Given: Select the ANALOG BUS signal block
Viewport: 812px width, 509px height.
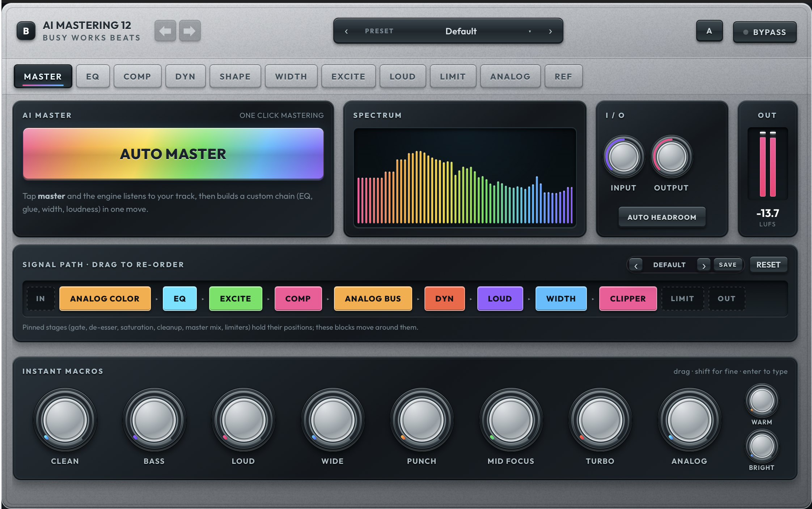Looking at the screenshot, I should 373,299.
